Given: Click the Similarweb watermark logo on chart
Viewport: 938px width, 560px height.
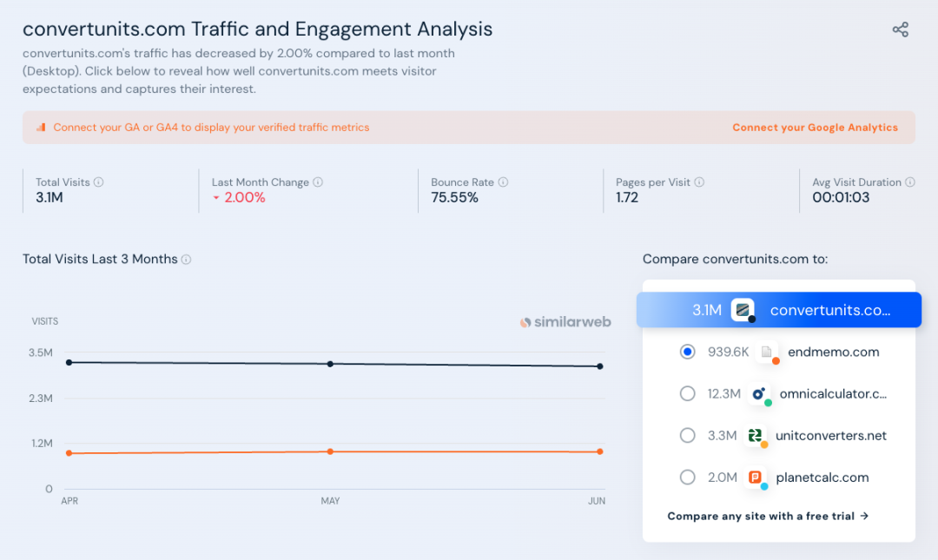Looking at the screenshot, I should pos(565,322).
